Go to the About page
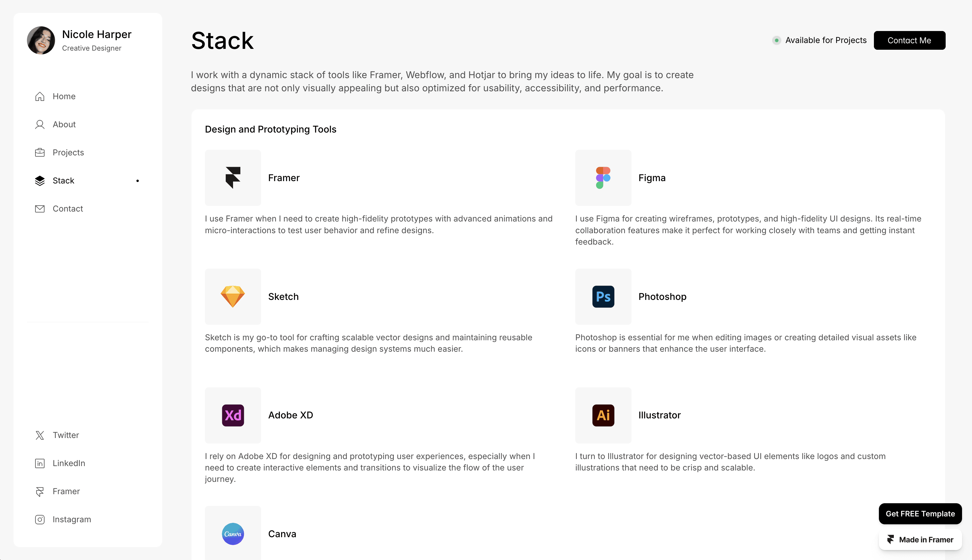This screenshot has width=972, height=560. click(64, 124)
